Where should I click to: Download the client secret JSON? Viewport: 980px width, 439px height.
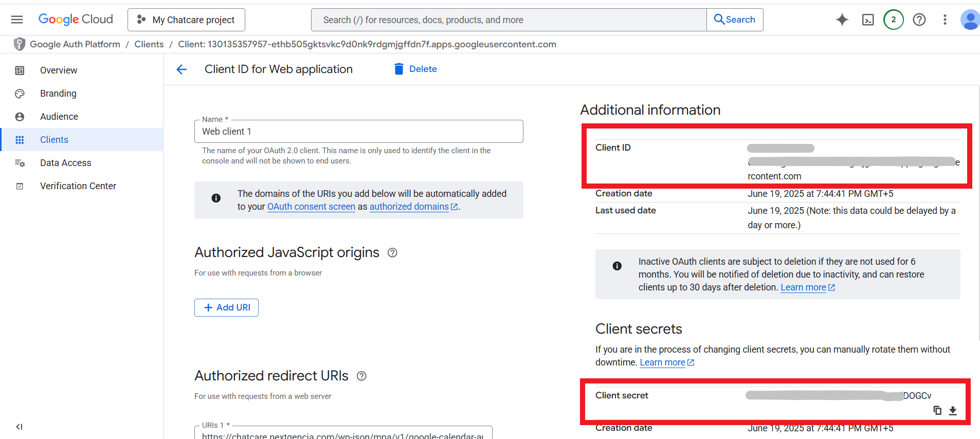pos(953,410)
